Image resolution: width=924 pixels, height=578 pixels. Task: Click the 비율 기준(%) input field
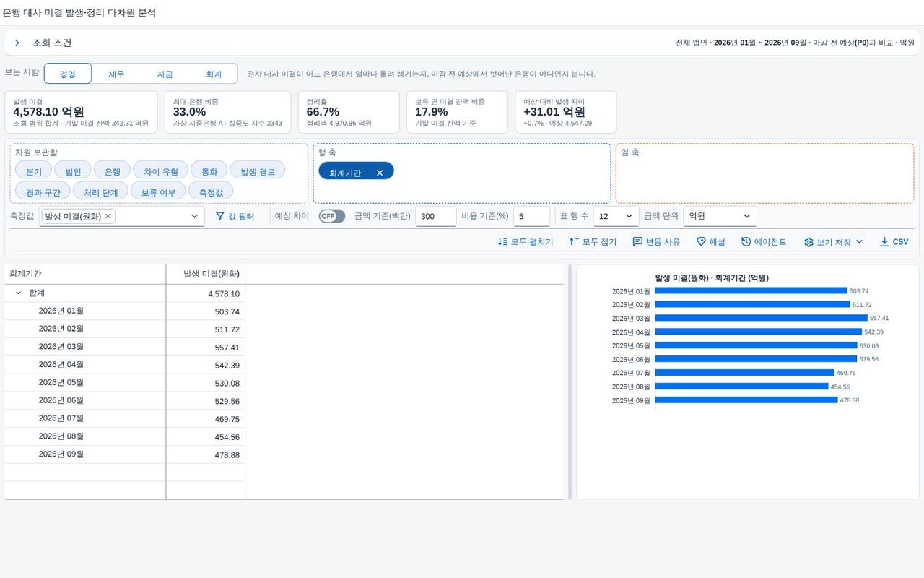click(532, 216)
